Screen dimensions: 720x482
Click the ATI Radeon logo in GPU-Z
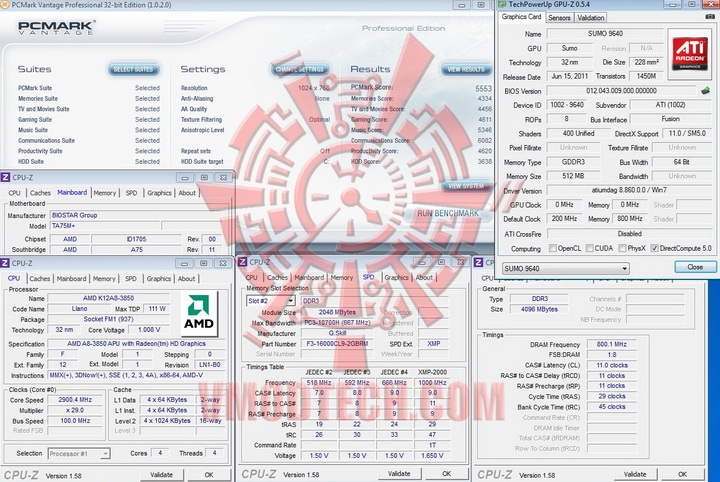coord(689,54)
